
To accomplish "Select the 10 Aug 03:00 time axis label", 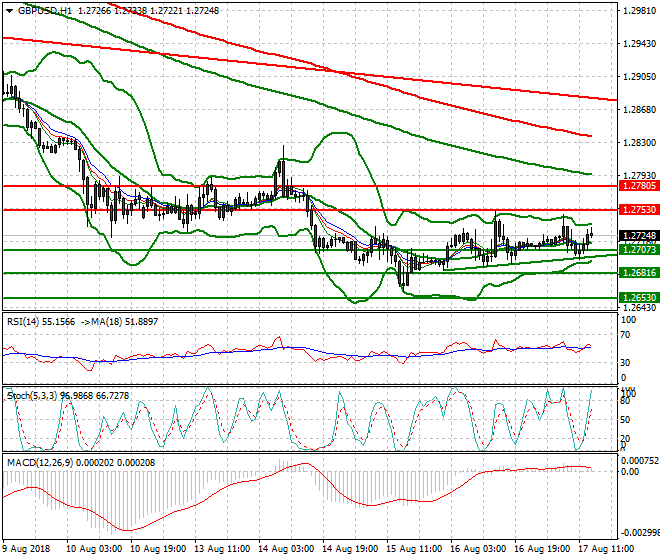I will click(94, 549).
